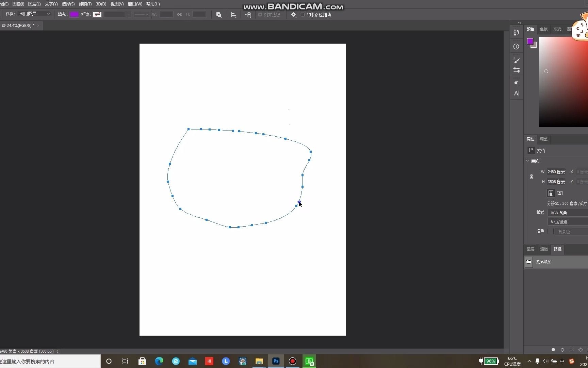Screen dimensions: 588x368
Task: Enable the 约束路径拖动 checkbox
Action: click(x=303, y=15)
